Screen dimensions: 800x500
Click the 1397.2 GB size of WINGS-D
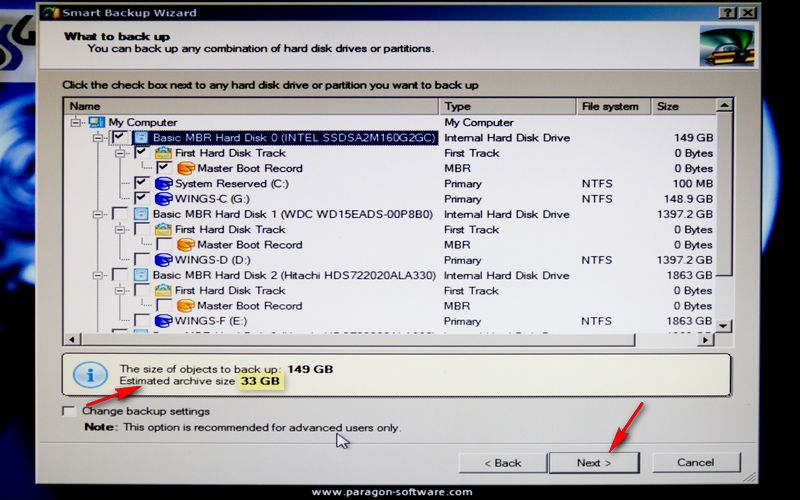684,260
